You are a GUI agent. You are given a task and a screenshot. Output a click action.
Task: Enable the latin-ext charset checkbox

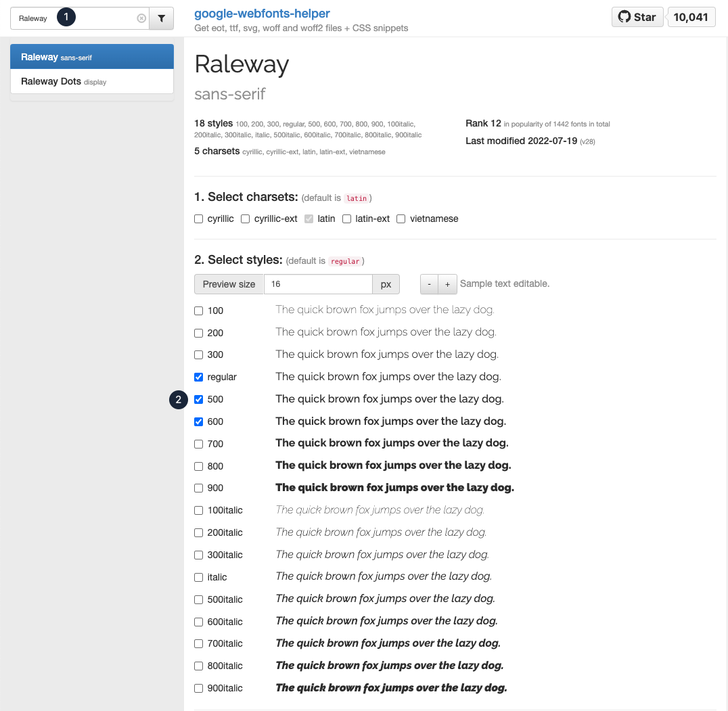[347, 219]
